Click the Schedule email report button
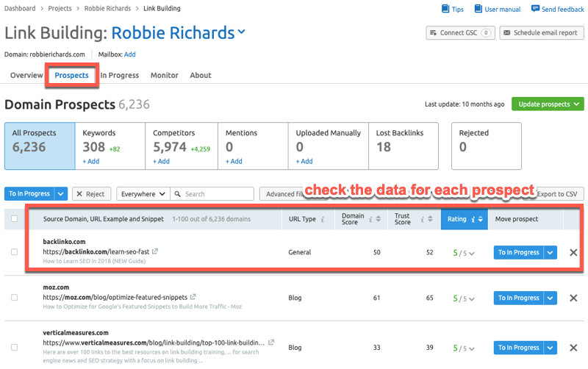 541,33
